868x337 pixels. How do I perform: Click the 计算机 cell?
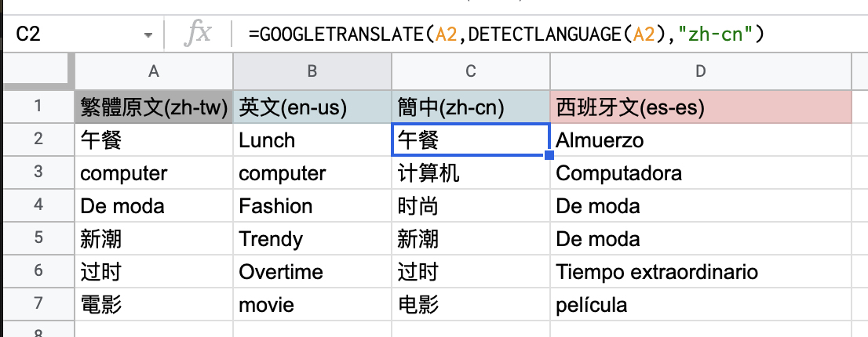click(471, 173)
